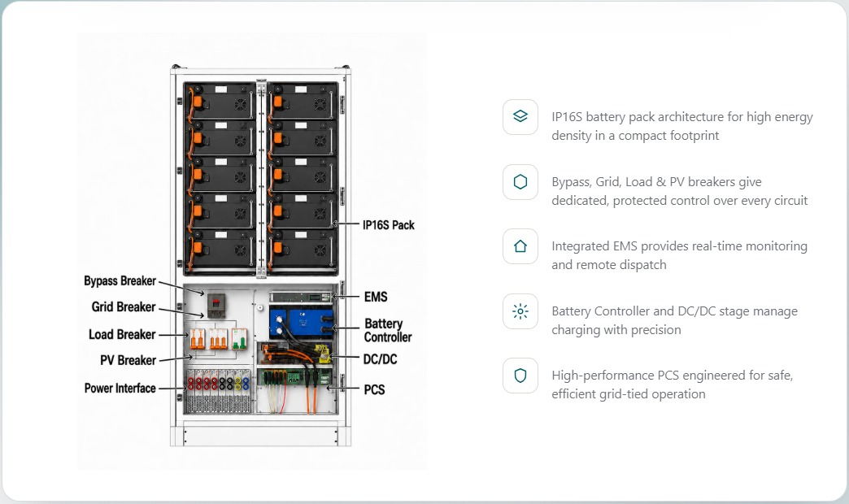
Task: Click the shield icon beside PCS description
Action: 520,376
